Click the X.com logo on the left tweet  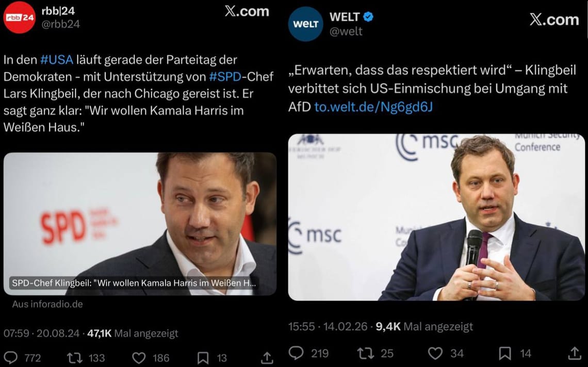coord(247,12)
